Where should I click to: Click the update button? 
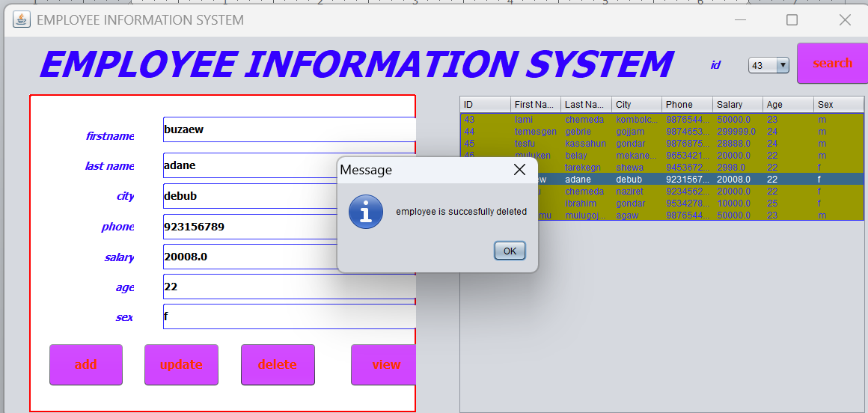[x=181, y=364]
